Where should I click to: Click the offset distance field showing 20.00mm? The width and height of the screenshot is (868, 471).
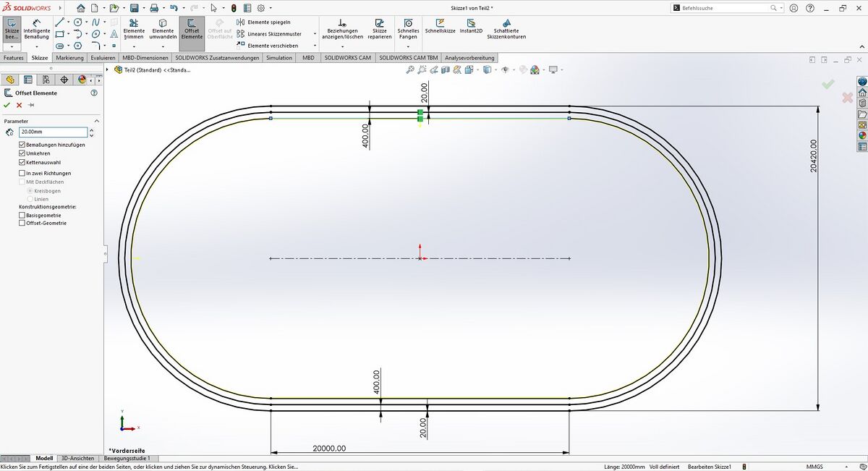coord(53,132)
